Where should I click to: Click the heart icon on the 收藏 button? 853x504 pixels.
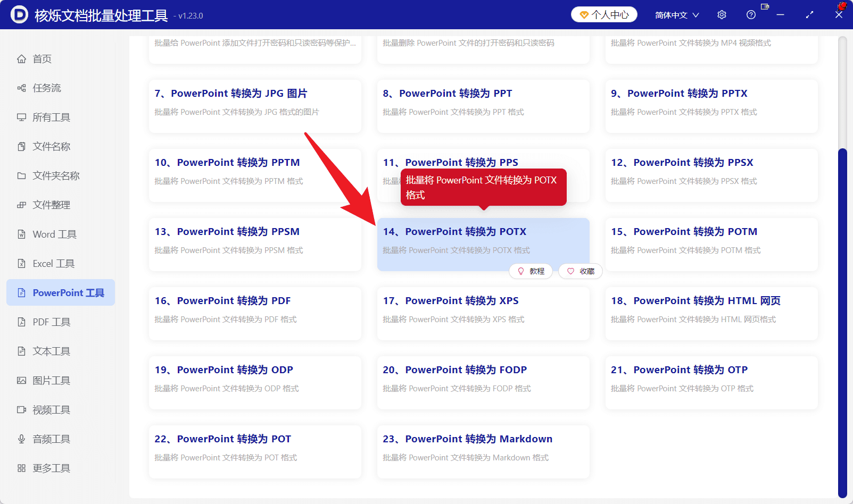(x=570, y=271)
